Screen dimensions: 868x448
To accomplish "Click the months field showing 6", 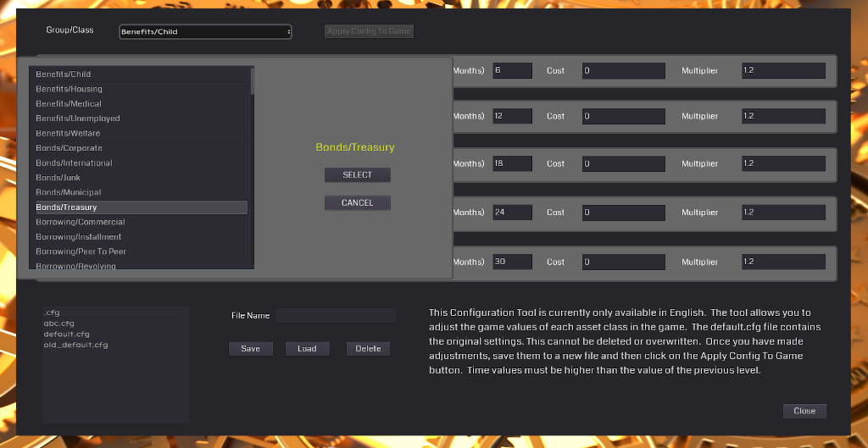I will [512, 71].
